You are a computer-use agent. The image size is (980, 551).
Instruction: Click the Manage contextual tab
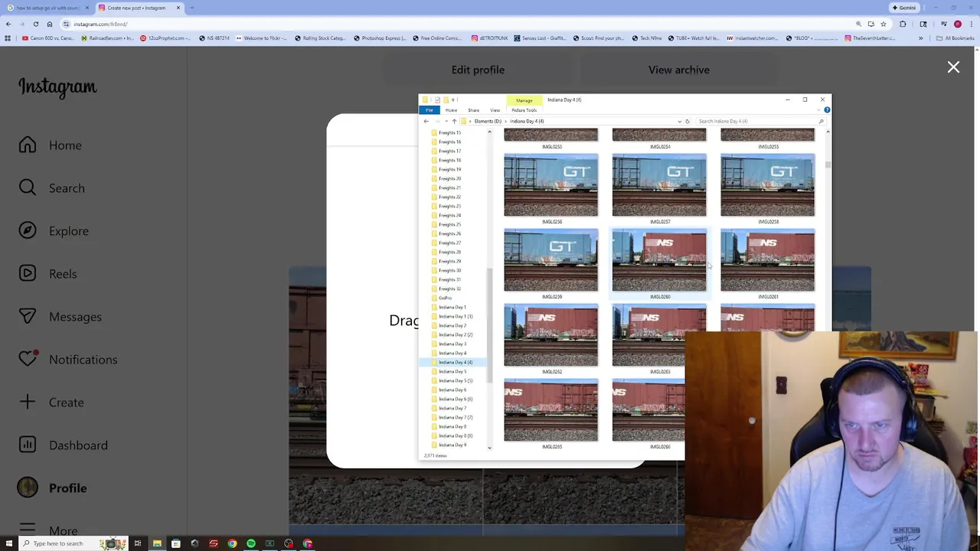click(524, 100)
